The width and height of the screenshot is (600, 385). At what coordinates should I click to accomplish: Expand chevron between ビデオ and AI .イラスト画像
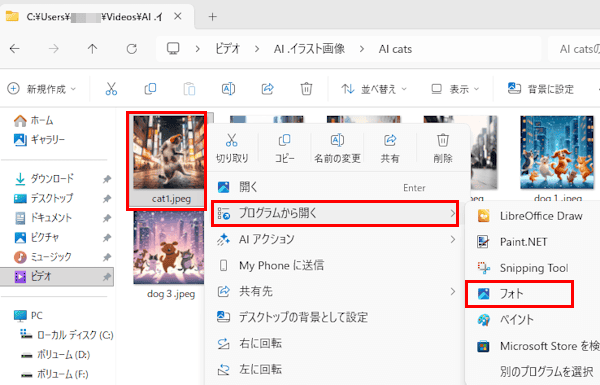(257, 49)
